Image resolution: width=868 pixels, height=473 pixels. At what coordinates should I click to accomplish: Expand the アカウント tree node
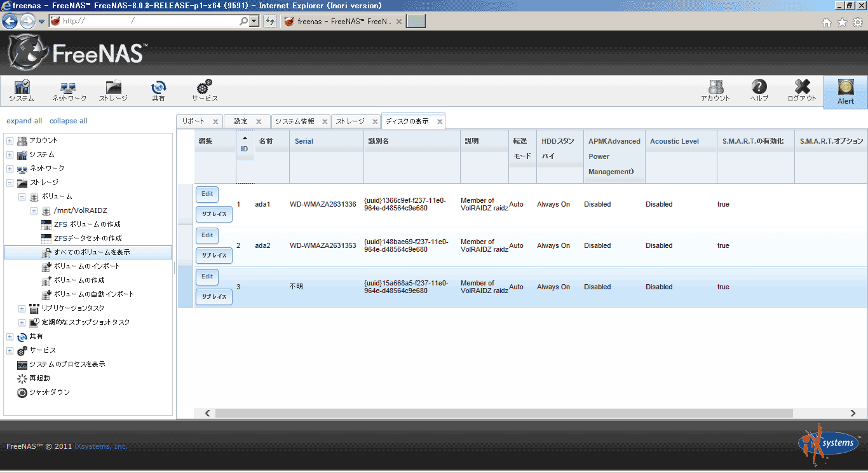click(10, 141)
